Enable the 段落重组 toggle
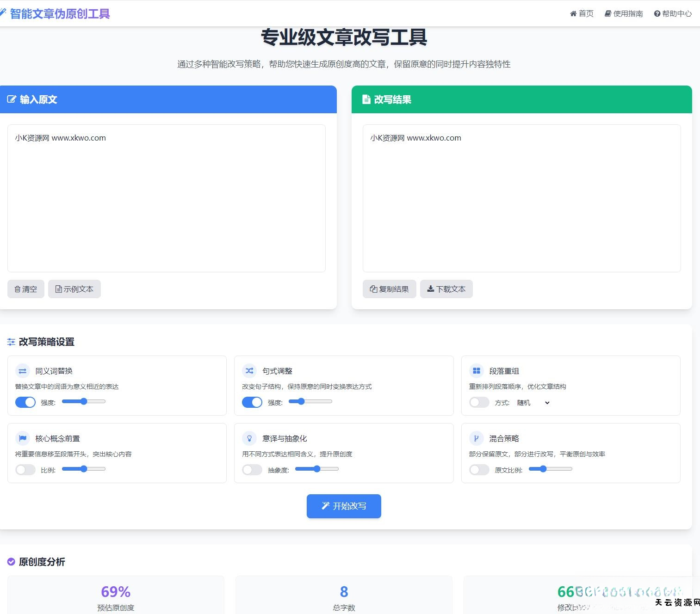This screenshot has height=614, width=700. (479, 402)
